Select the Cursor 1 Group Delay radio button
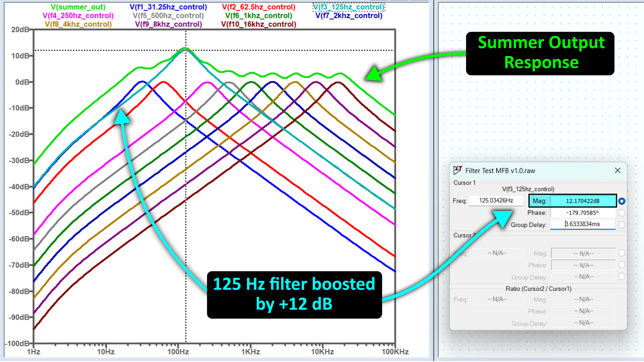The image size is (644, 362). [x=622, y=225]
